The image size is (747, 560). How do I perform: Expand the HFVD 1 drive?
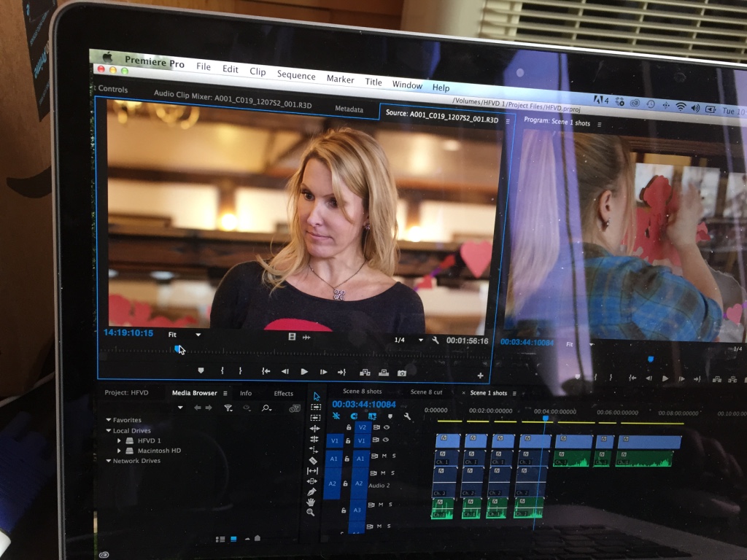[x=120, y=440]
